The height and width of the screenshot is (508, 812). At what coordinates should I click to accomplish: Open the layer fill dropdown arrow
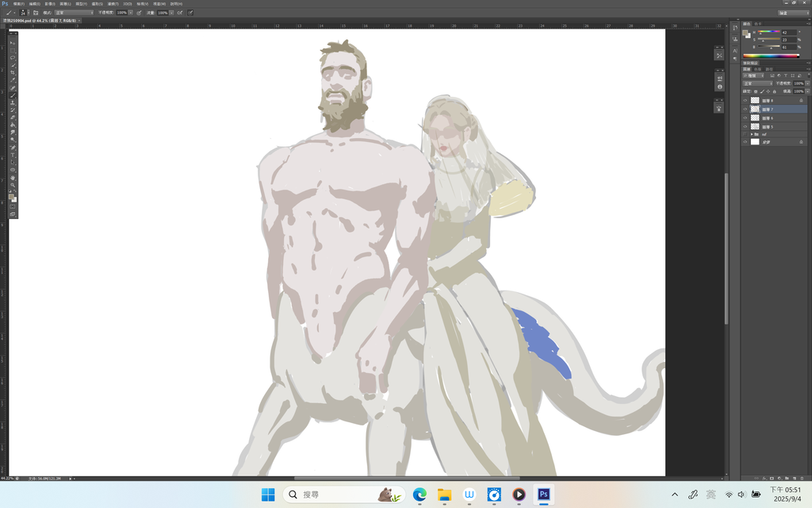click(807, 92)
